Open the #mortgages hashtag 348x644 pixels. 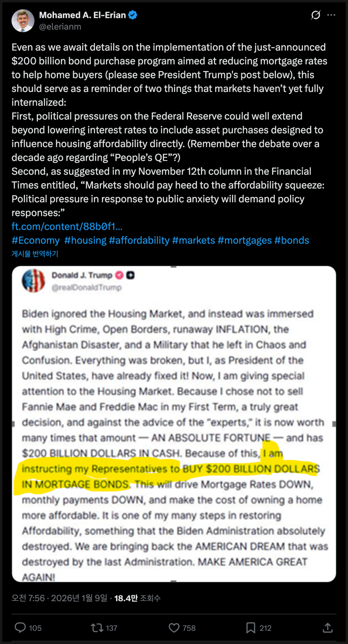[245, 241]
